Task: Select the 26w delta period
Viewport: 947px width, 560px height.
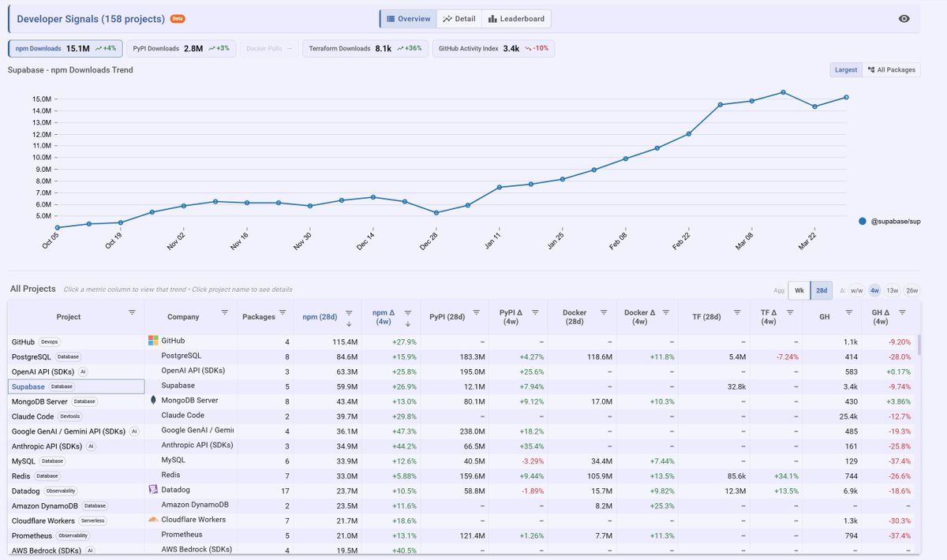Action: click(911, 290)
